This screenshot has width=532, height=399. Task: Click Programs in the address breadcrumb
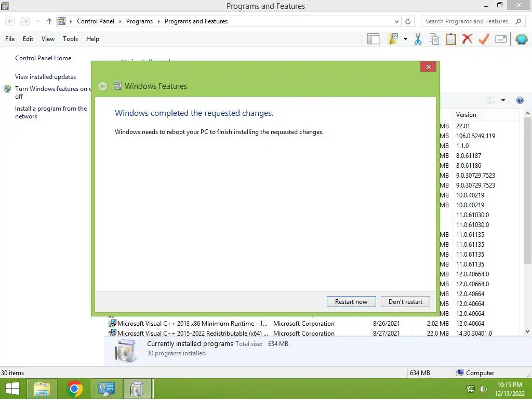click(139, 21)
